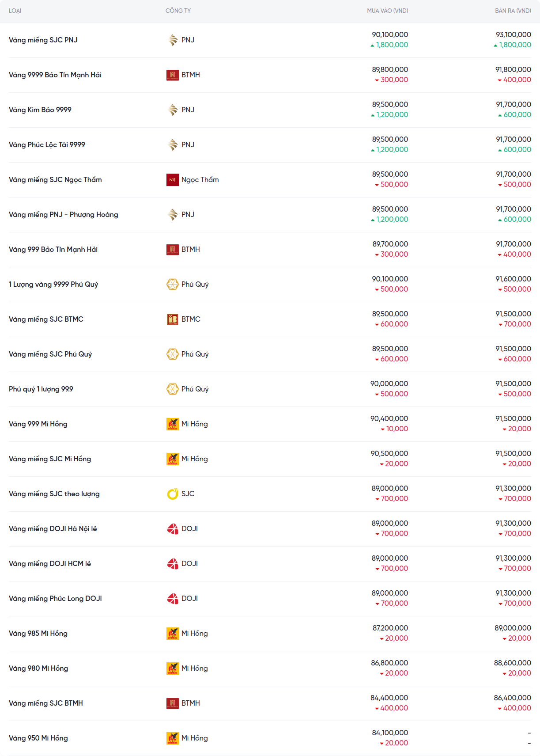This screenshot has height=756, width=540.
Task: Click Phú Quý company name in Phú quý 1 lượng 999 row
Action: point(195,389)
